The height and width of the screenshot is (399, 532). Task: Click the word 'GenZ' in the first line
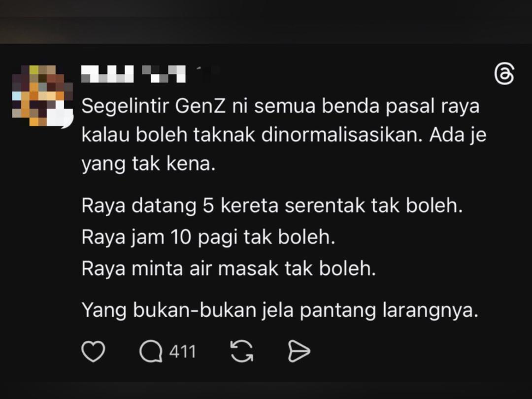pyautogui.click(x=200, y=106)
